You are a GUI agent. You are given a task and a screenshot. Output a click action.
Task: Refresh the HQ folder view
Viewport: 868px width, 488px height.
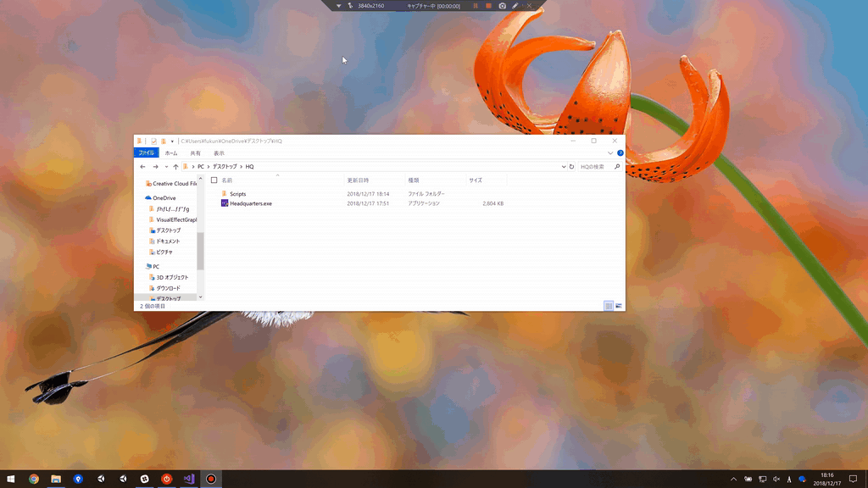pos(572,167)
